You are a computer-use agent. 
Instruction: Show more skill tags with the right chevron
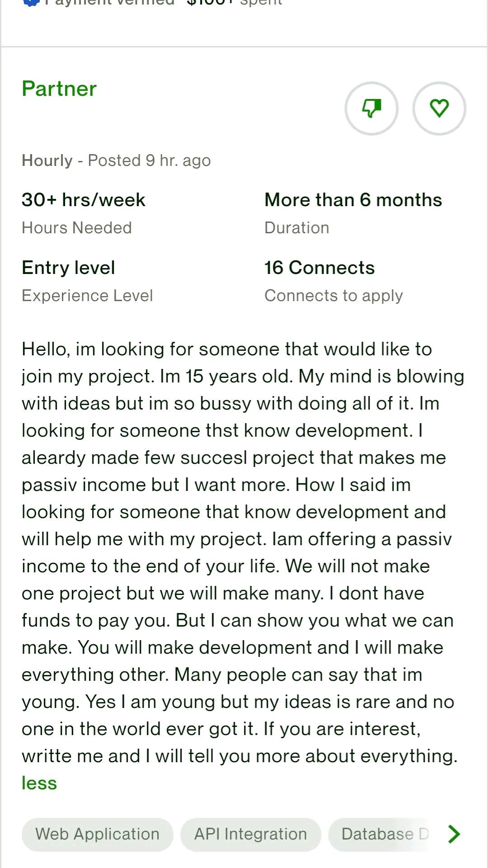point(454,834)
